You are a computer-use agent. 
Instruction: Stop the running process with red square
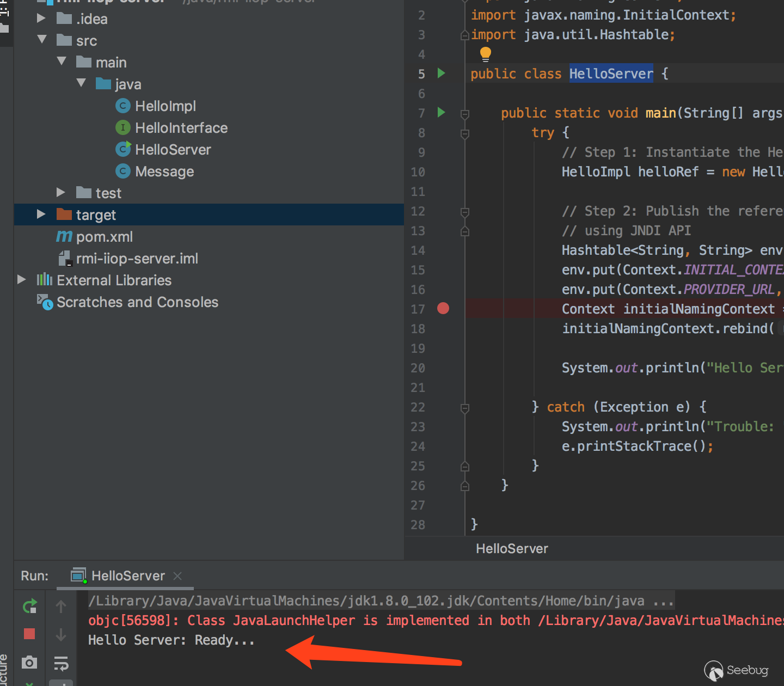click(x=29, y=634)
